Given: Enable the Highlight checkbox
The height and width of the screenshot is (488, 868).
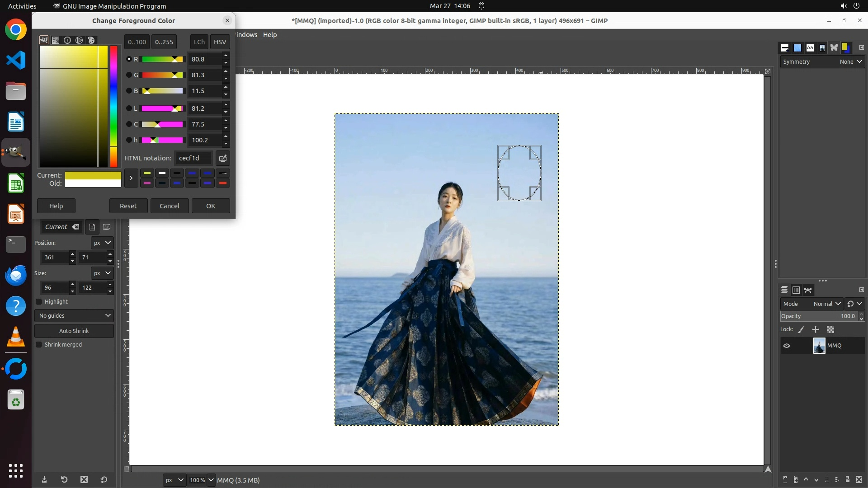Looking at the screenshot, I should [39, 302].
